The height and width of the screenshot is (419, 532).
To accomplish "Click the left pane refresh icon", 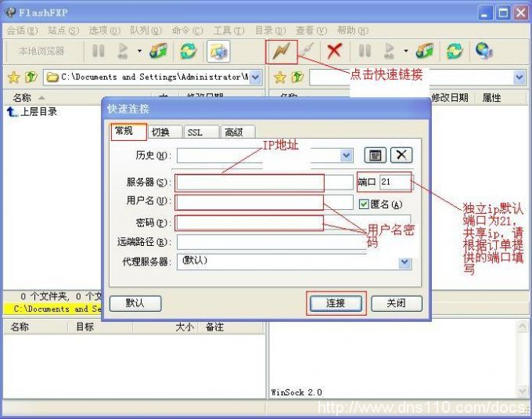I will [x=188, y=52].
